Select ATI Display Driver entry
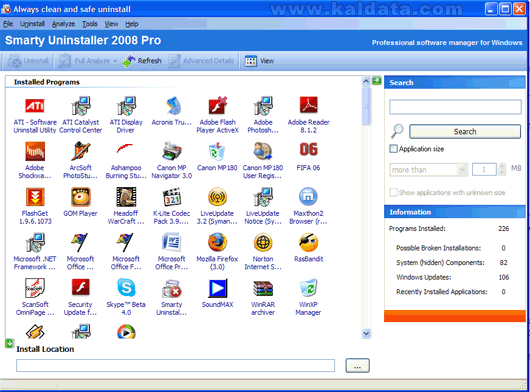 [x=126, y=106]
